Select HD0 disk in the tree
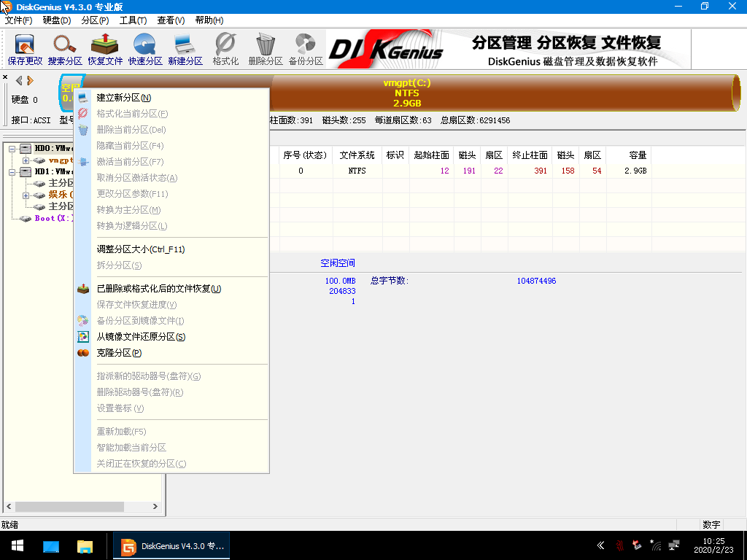Image resolution: width=747 pixels, height=560 pixels. tap(53, 149)
